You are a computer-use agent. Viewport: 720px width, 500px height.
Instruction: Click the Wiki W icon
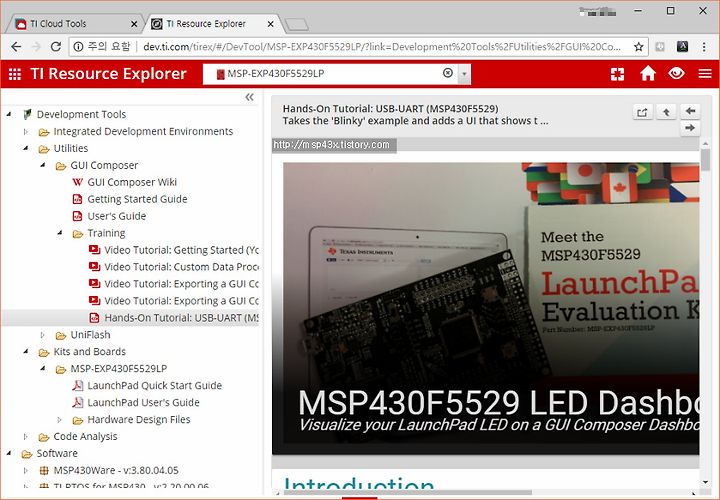coord(78,182)
